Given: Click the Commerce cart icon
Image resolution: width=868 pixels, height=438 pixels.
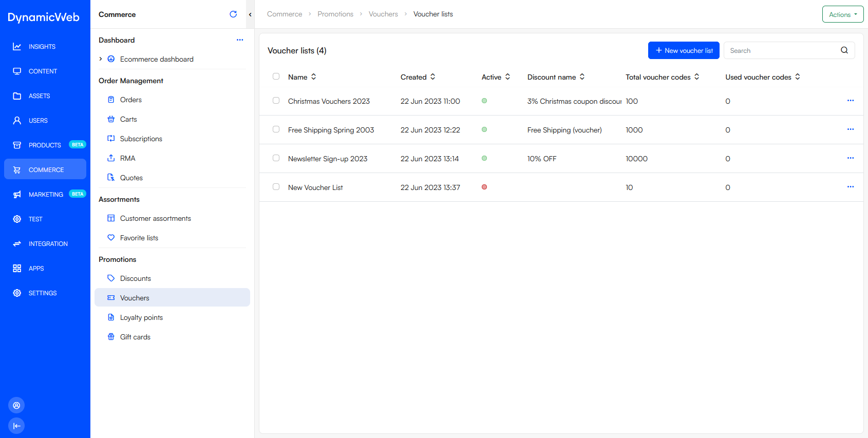Looking at the screenshot, I should [17, 170].
